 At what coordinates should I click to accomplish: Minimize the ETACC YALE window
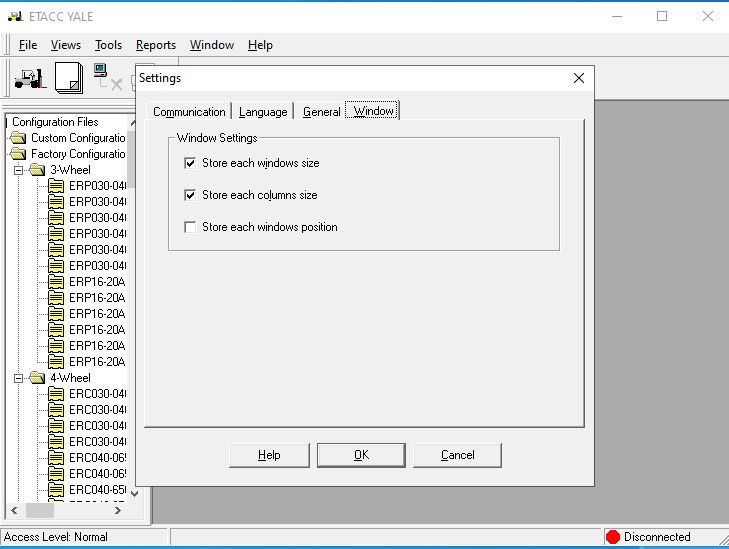click(x=617, y=16)
